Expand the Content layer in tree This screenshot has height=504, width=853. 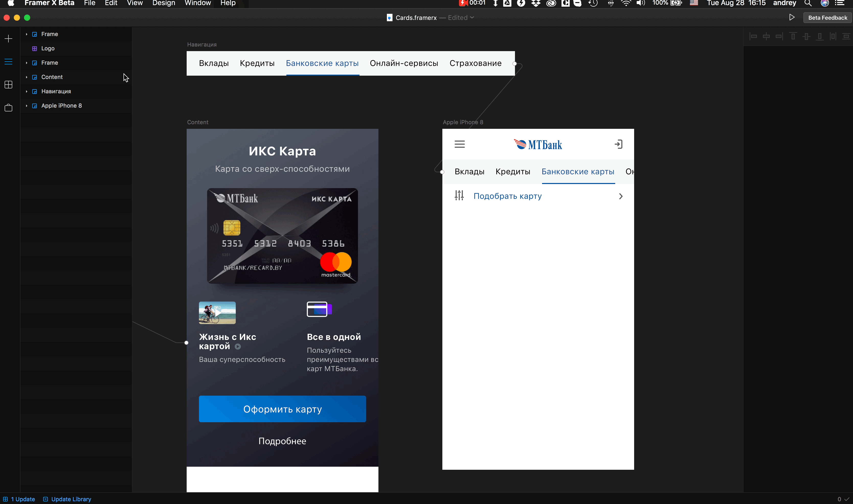(x=27, y=77)
